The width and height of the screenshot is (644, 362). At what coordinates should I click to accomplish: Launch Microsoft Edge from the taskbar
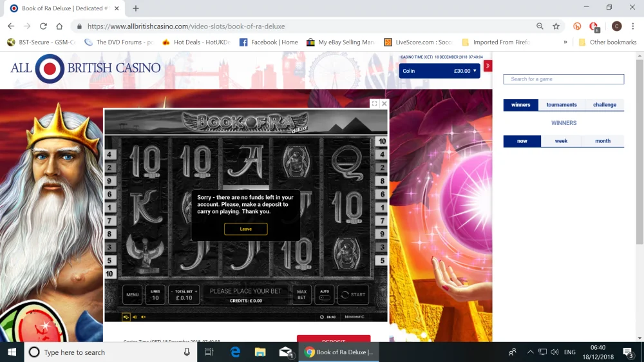(235, 352)
